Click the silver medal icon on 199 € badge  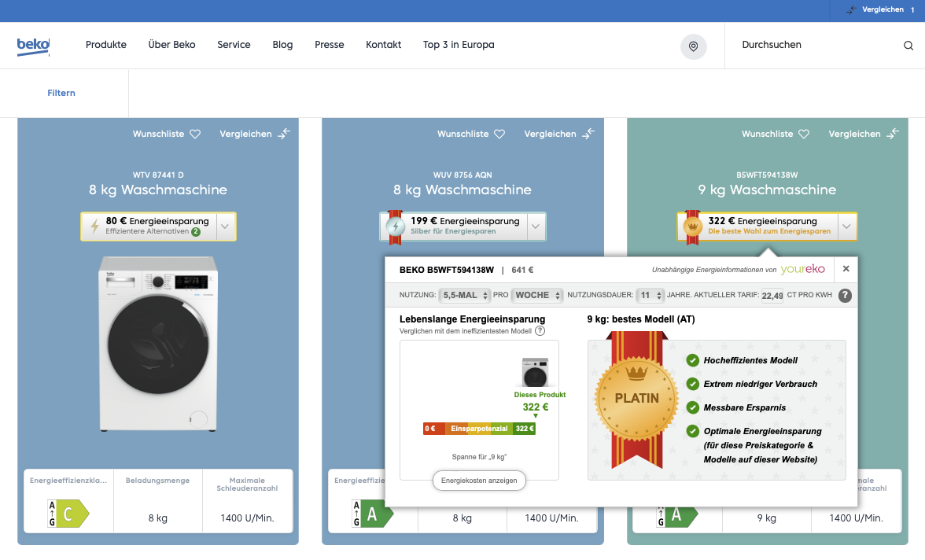tap(395, 226)
